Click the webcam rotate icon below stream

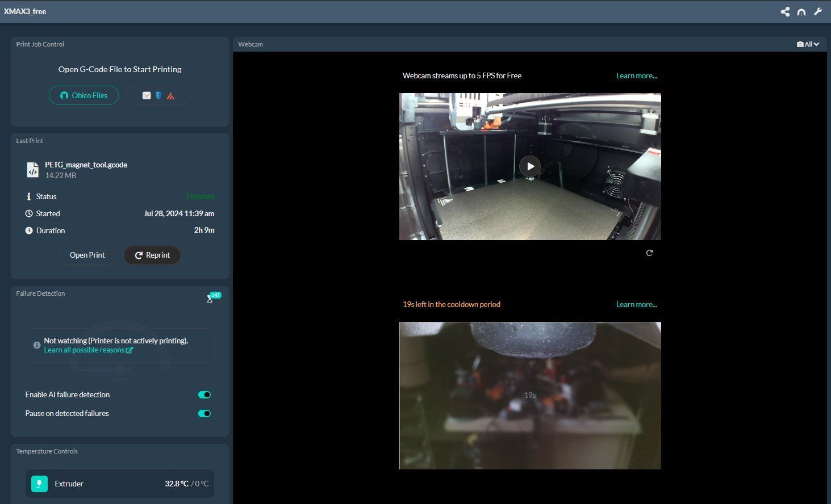click(x=649, y=253)
